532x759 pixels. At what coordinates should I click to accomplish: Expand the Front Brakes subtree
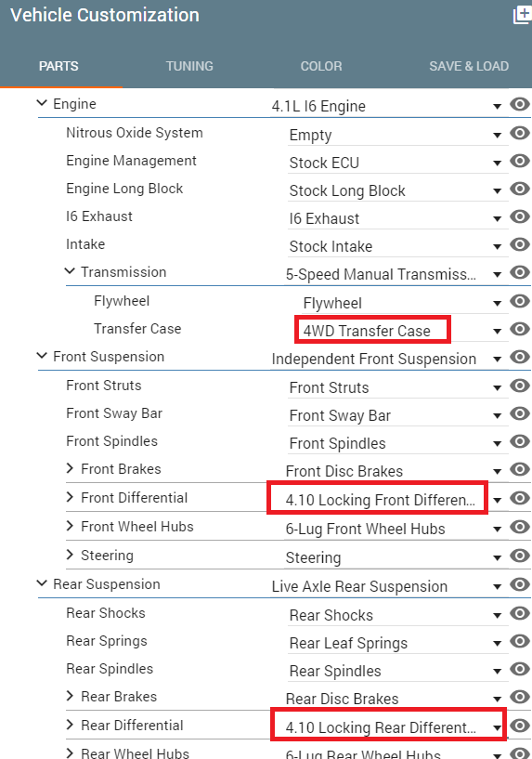point(71,468)
